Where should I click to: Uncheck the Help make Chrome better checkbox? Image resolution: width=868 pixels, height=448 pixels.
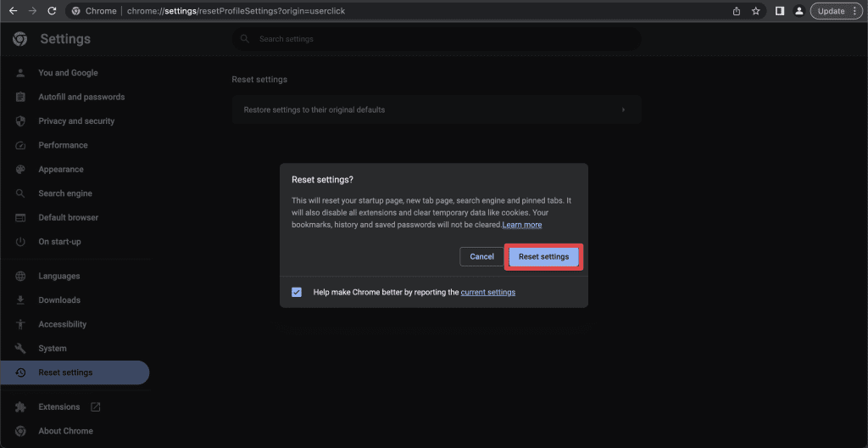point(297,292)
